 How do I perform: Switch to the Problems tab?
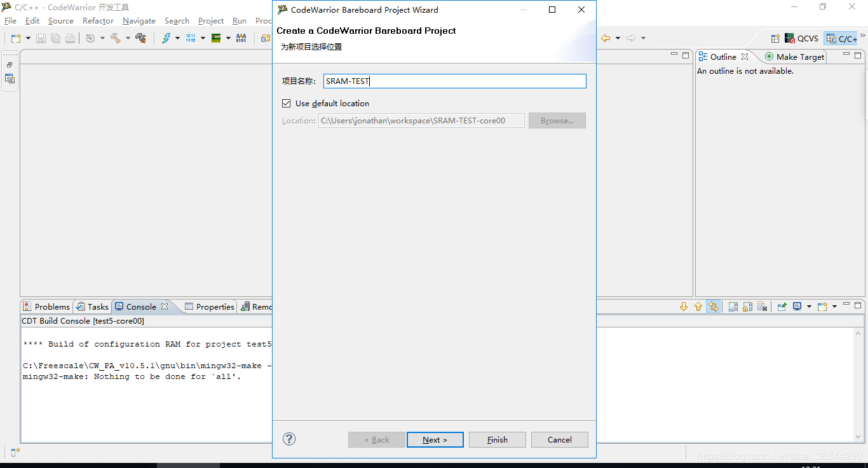pyautogui.click(x=46, y=306)
